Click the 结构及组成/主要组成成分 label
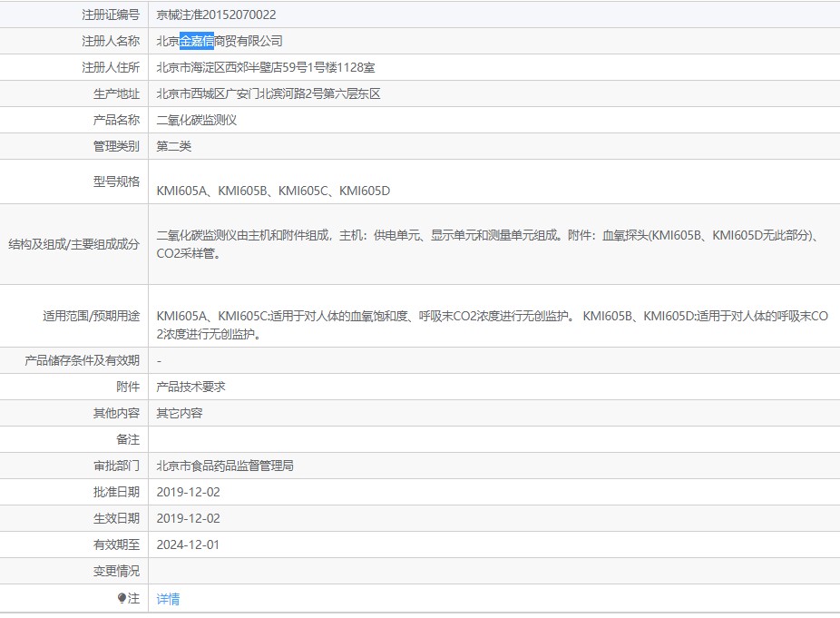This screenshot has height=618, width=840. (x=73, y=244)
